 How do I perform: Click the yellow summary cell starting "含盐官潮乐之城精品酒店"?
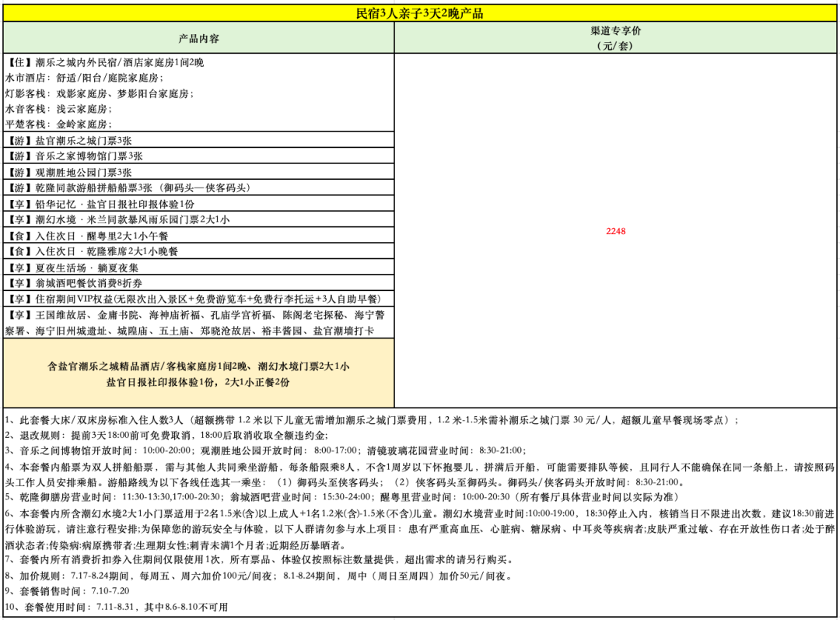click(199, 373)
